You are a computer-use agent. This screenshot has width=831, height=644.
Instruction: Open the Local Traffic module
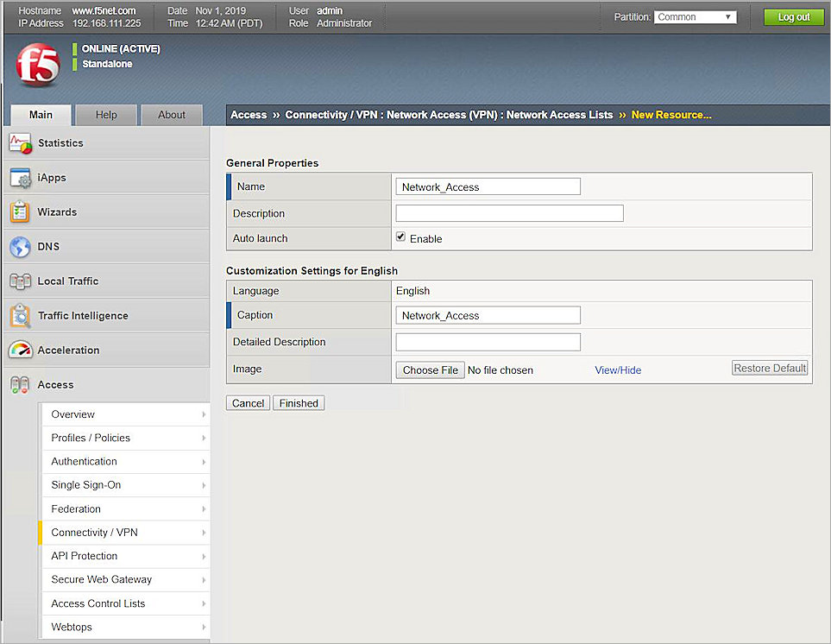click(x=68, y=281)
